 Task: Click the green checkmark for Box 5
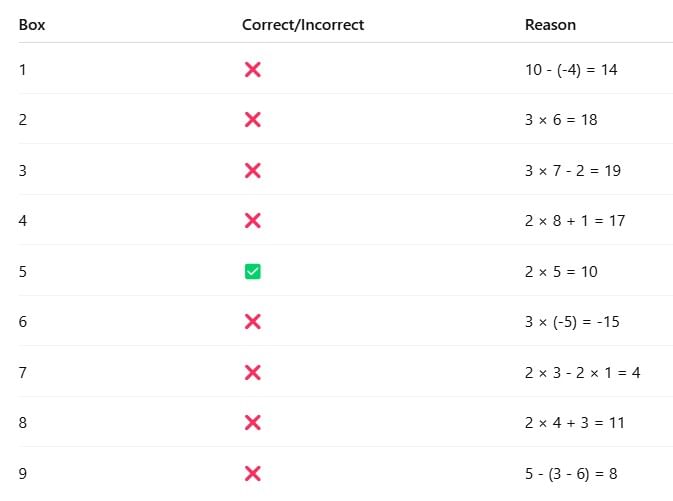(252, 271)
